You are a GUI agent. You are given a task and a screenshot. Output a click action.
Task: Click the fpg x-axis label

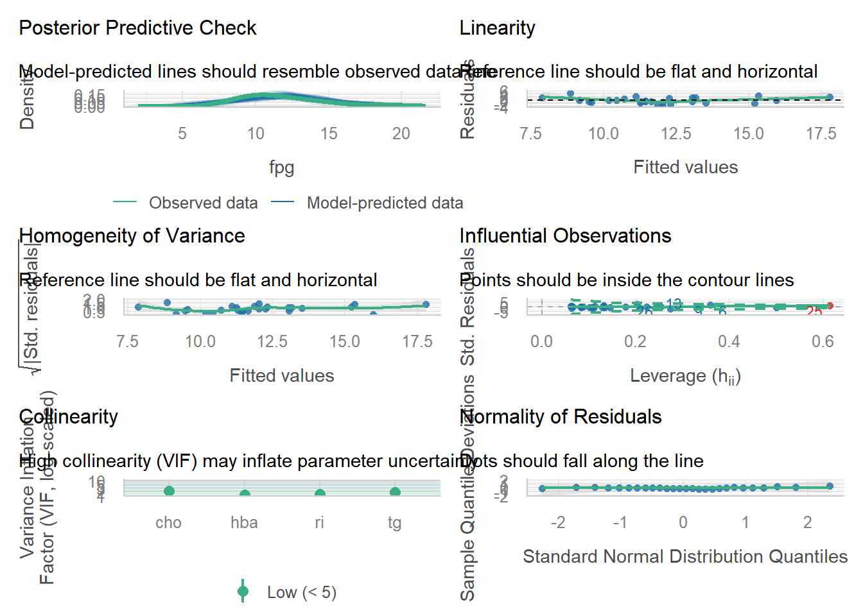(281, 167)
